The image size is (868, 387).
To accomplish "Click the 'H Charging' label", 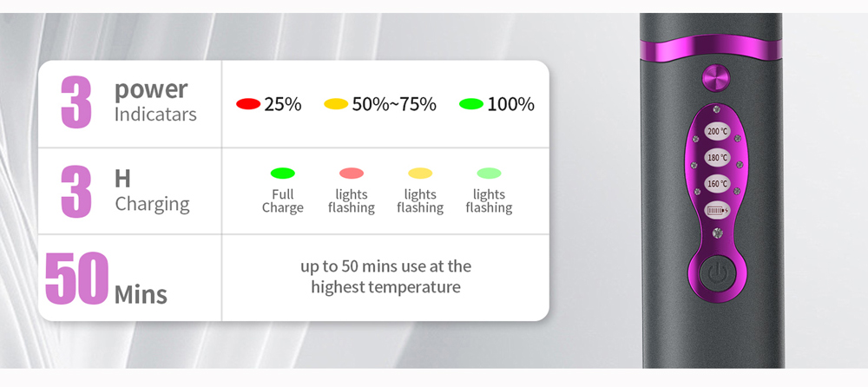I will [x=152, y=191].
